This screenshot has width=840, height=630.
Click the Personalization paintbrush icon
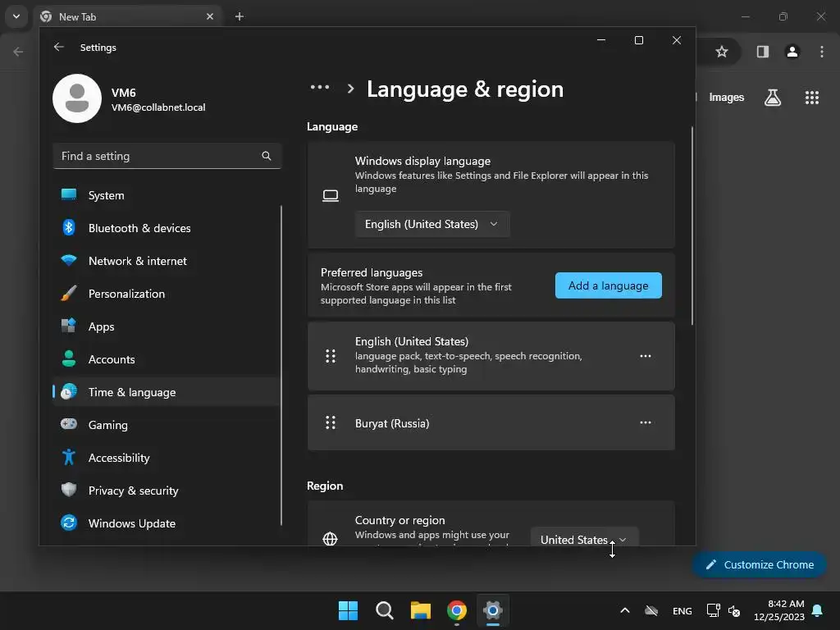[x=69, y=293]
